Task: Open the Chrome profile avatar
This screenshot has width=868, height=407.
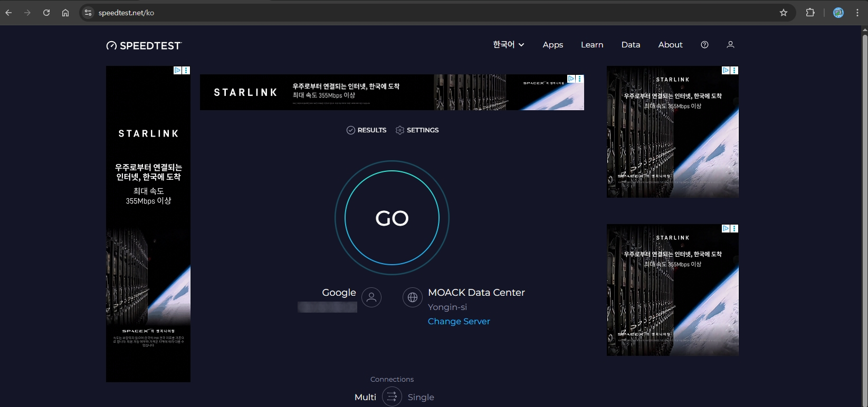Action: pos(838,13)
